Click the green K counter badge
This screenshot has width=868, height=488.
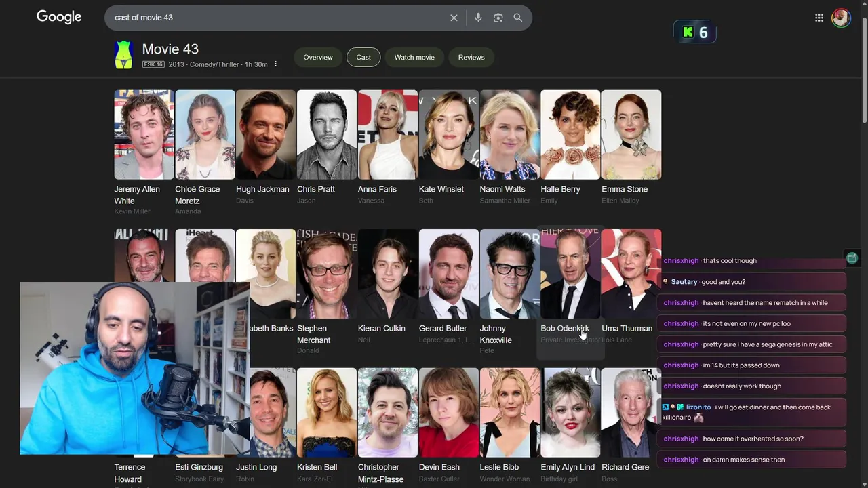pyautogui.click(x=695, y=32)
